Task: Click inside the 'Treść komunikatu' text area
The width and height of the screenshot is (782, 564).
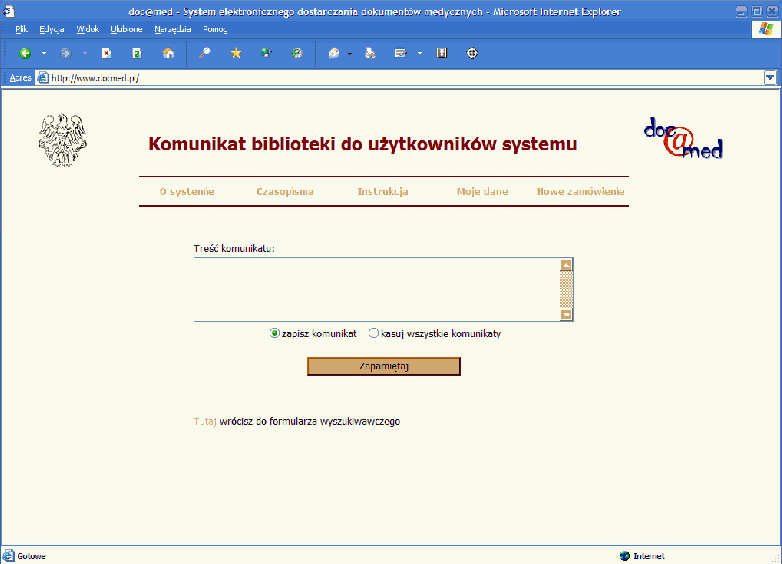Action: tap(375, 290)
